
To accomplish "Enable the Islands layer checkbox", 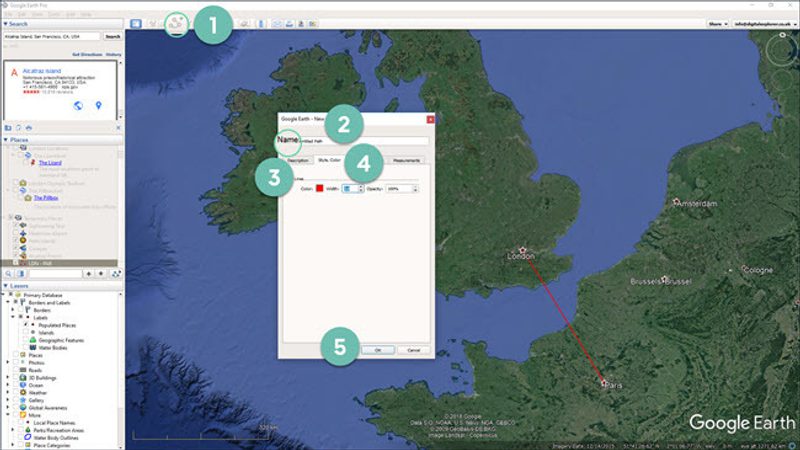I will (26, 332).
